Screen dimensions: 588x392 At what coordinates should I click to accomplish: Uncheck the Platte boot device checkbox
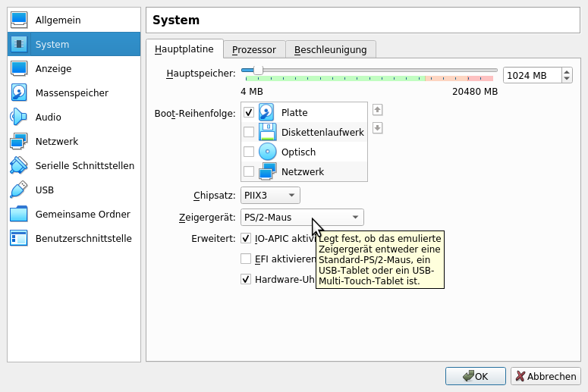[249, 112]
